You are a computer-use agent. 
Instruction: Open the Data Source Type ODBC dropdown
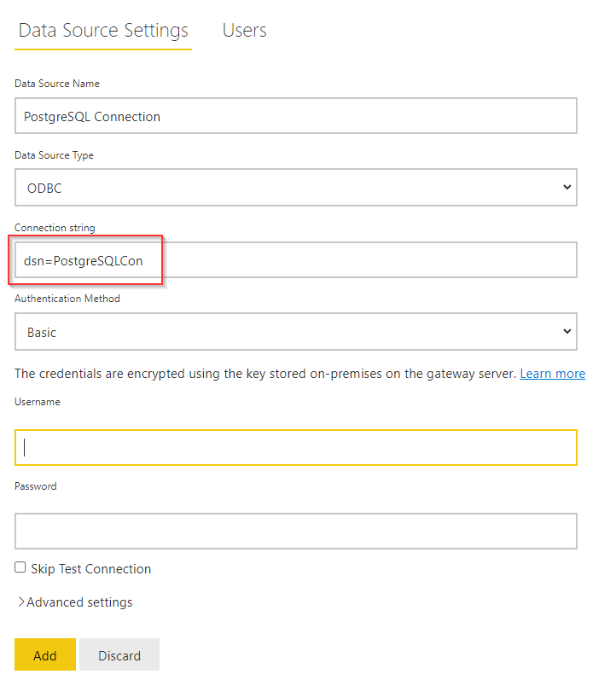[296, 187]
